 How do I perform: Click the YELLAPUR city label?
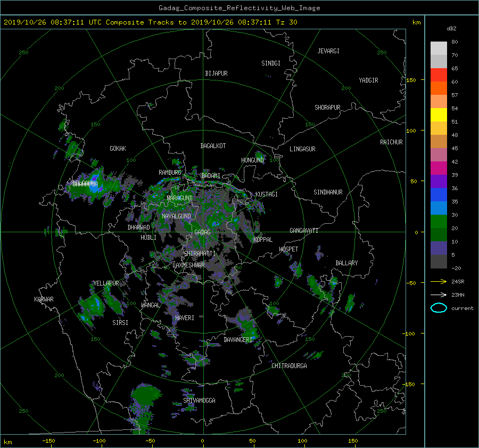106,283
